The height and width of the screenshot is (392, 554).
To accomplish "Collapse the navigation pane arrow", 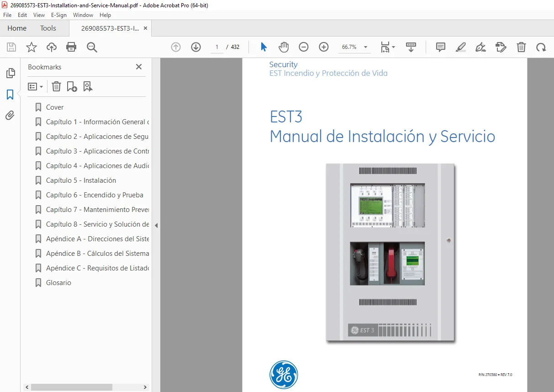I will tap(156, 225).
